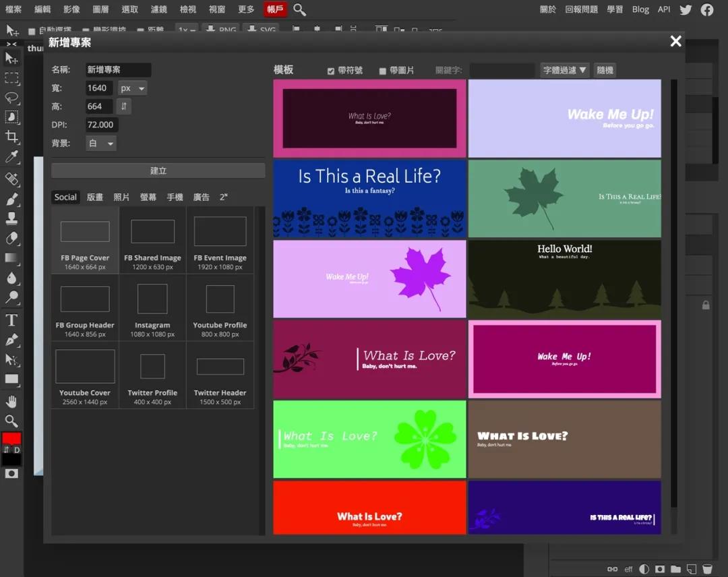Click the red foreground color swatch
Image resolution: width=728 pixels, height=577 pixels.
click(11, 438)
